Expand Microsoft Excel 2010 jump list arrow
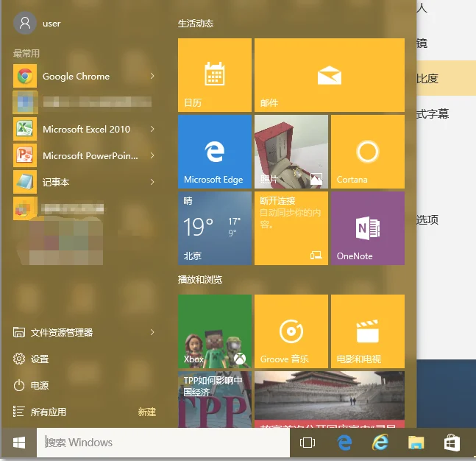This screenshot has width=476, height=461. 152,129
